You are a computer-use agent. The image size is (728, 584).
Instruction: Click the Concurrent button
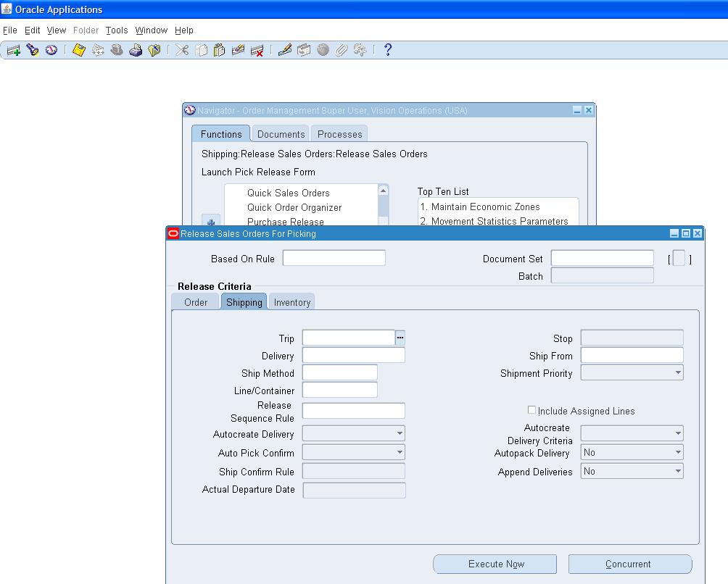pos(630,564)
